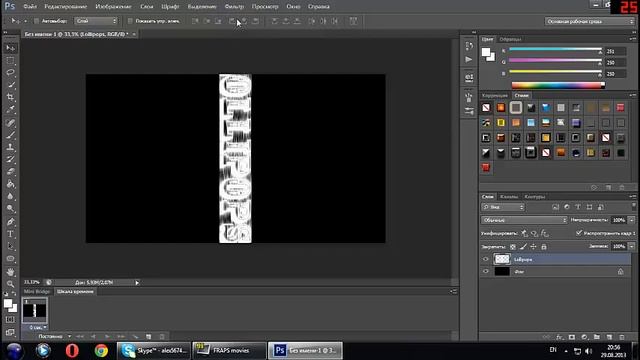Open the Actions panel play icon

point(469,60)
